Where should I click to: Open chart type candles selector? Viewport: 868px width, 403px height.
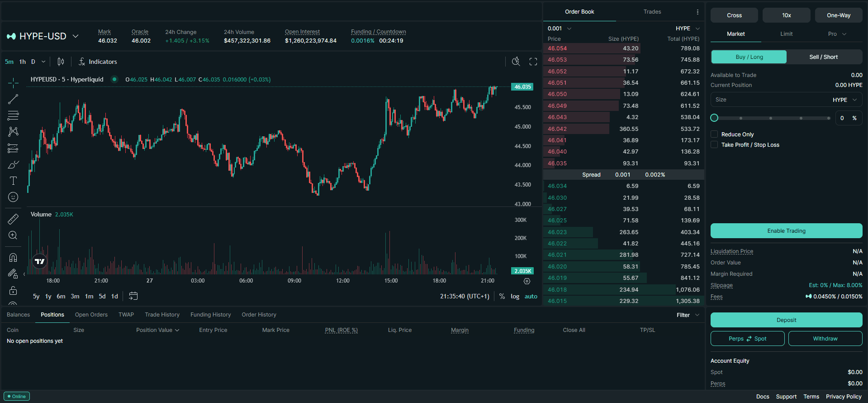click(x=61, y=62)
